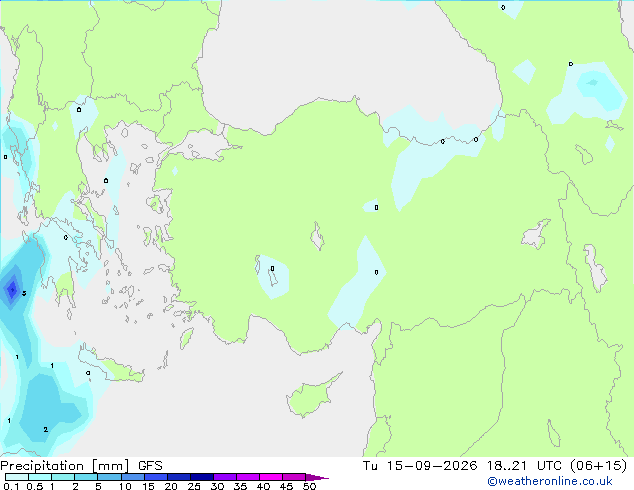This screenshot has height=490, width=634.
Task: Click the 50 mm arrow end of legend
Action: click(317, 477)
